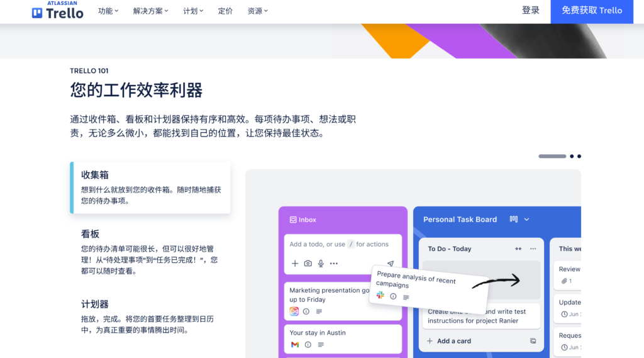644x358 pixels.
Task: Click the Marketing presentation card text
Action: pyautogui.click(x=330, y=294)
